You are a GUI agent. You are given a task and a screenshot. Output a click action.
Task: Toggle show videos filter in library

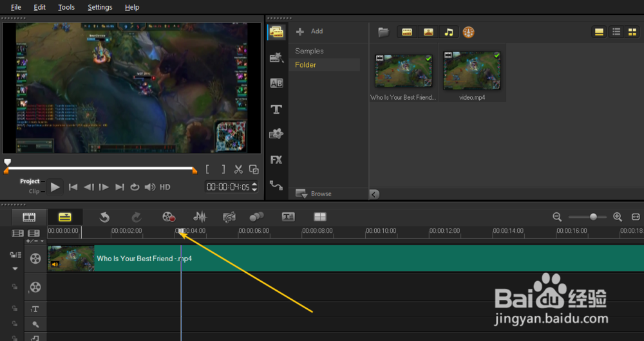(x=407, y=32)
